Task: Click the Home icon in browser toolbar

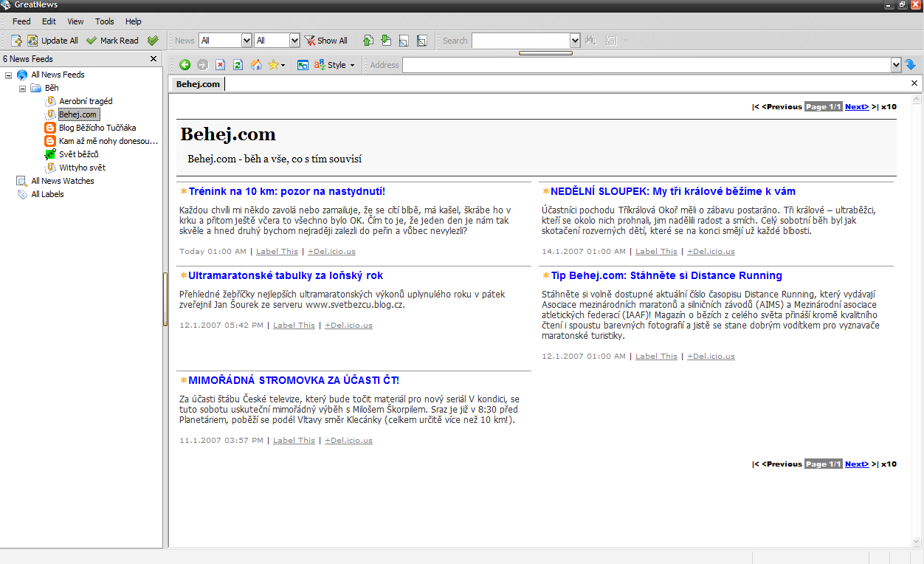Action: coord(256,65)
